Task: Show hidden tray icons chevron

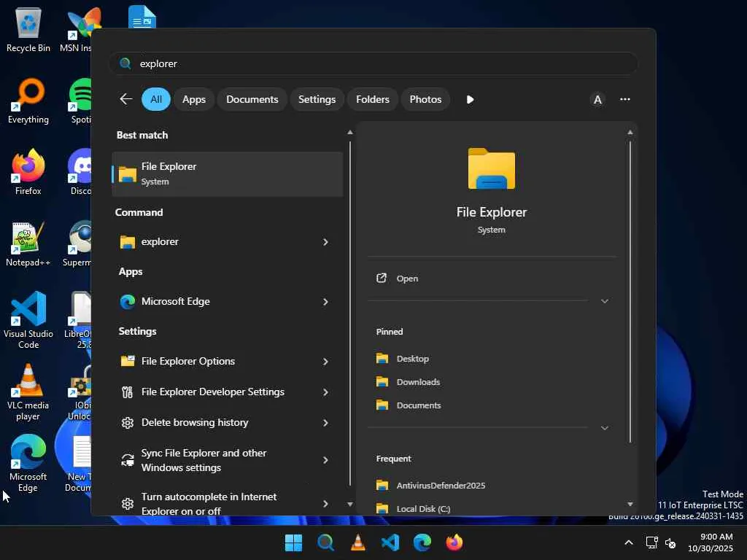Action: [x=629, y=542]
